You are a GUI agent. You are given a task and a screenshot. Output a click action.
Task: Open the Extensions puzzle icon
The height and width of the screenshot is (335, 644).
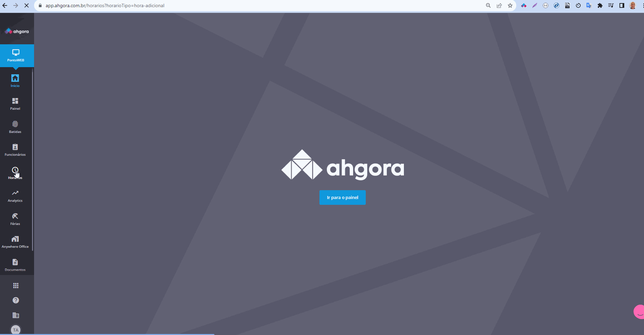pos(600,5)
